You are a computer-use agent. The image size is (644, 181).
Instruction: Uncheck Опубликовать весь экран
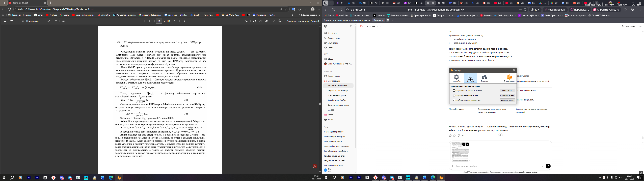click(x=454, y=95)
